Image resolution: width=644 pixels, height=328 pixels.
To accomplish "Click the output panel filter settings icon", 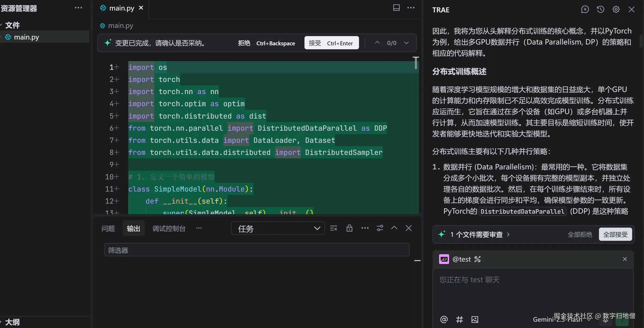I will click(380, 228).
